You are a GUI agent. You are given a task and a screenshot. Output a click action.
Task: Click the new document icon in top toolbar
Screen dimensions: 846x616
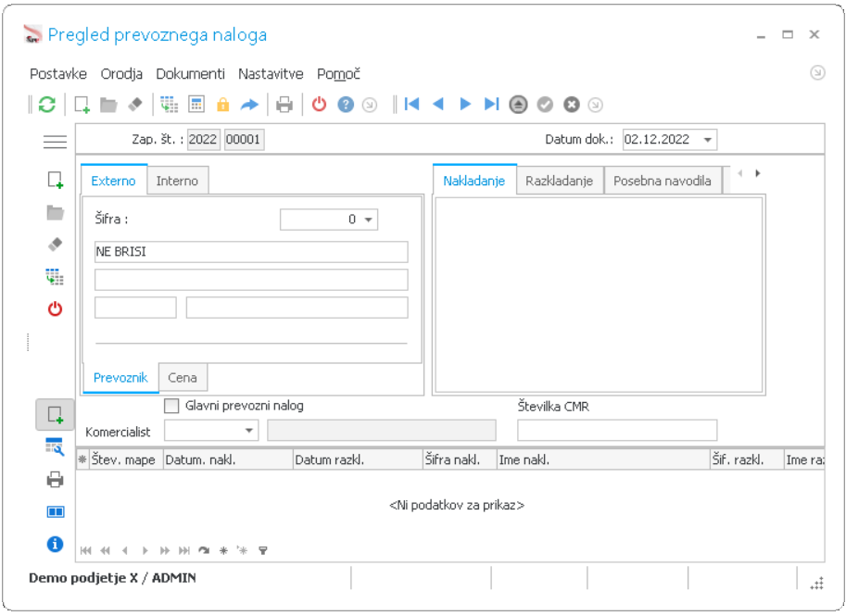[82, 104]
